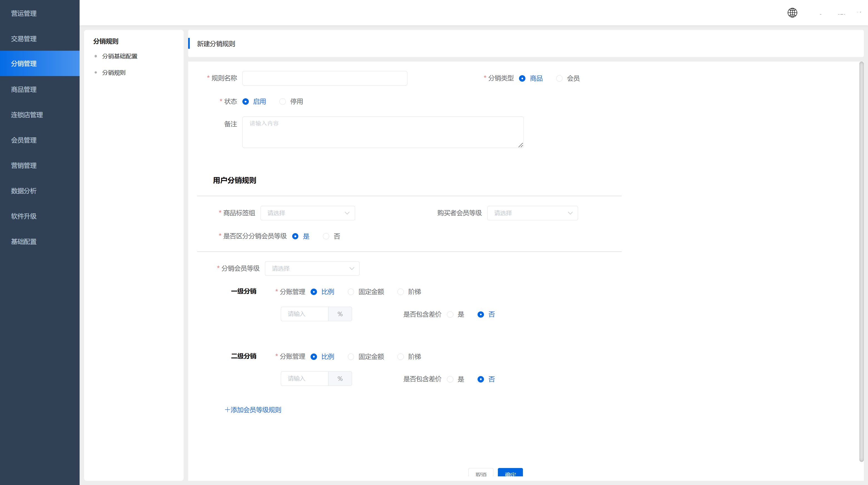Select 固定金额 for 一级分销 分账管理
This screenshot has height=485, width=868.
pos(351,292)
